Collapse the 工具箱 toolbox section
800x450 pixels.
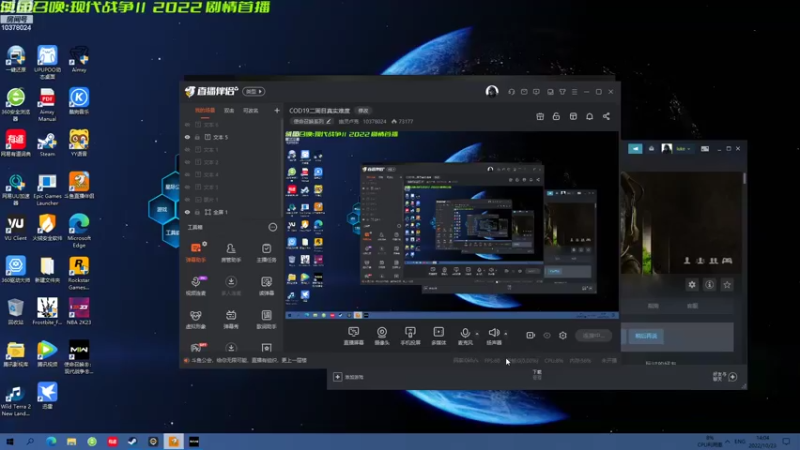coord(273,227)
